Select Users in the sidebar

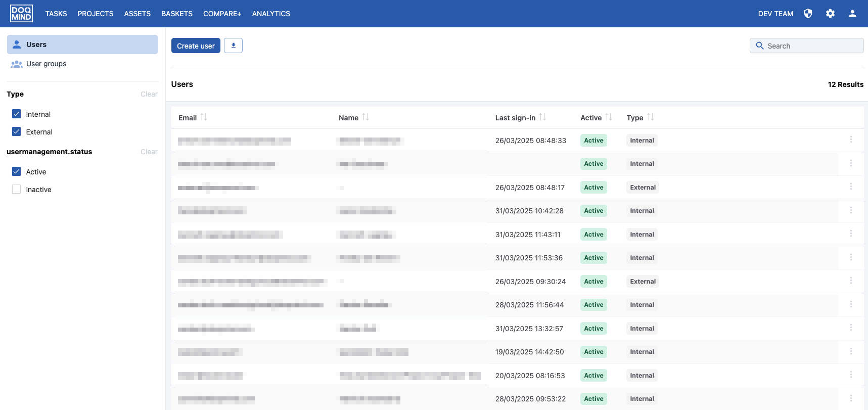coord(82,44)
